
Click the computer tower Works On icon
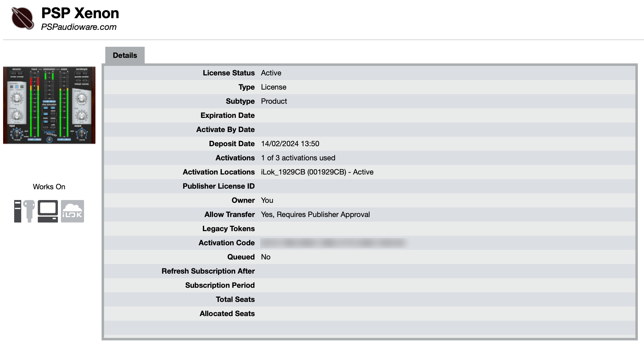(x=18, y=211)
